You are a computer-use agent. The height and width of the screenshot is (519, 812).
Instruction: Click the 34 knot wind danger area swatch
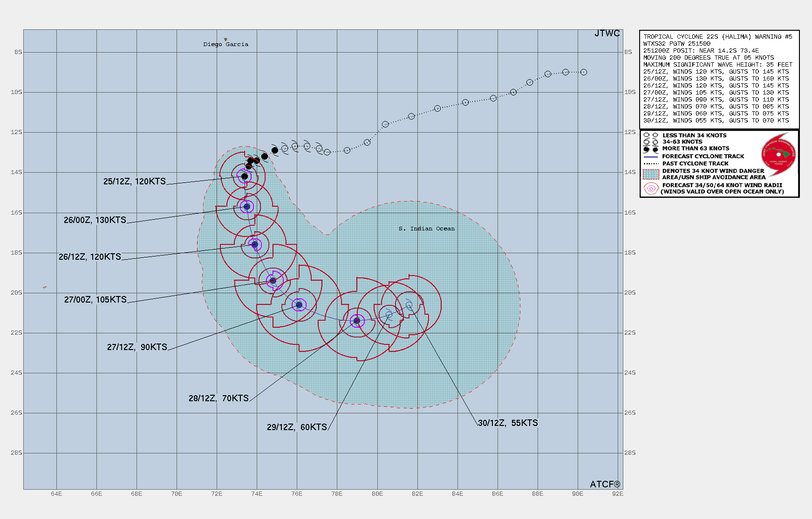(x=651, y=174)
